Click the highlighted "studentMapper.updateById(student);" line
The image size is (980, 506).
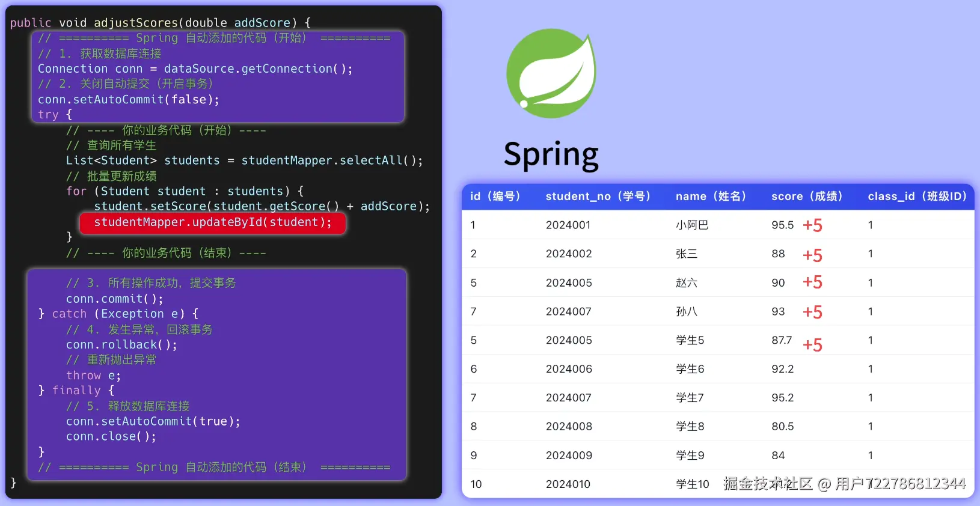click(213, 222)
